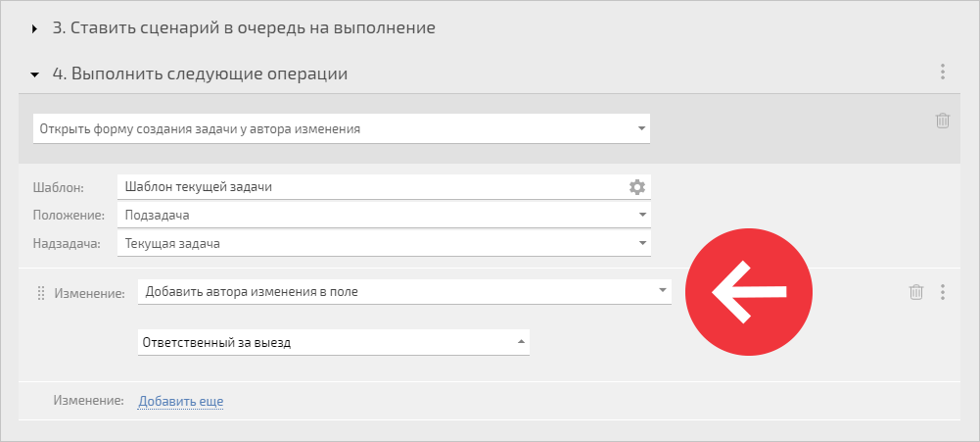The height and width of the screenshot is (442, 980).
Task: Delete the change row with trash icon
Action: pos(916,292)
